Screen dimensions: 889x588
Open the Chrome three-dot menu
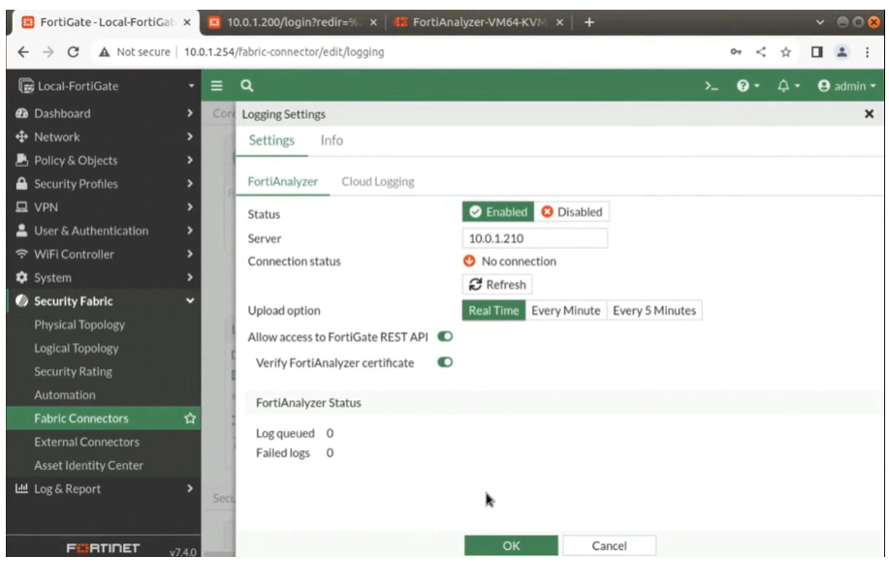point(867,52)
